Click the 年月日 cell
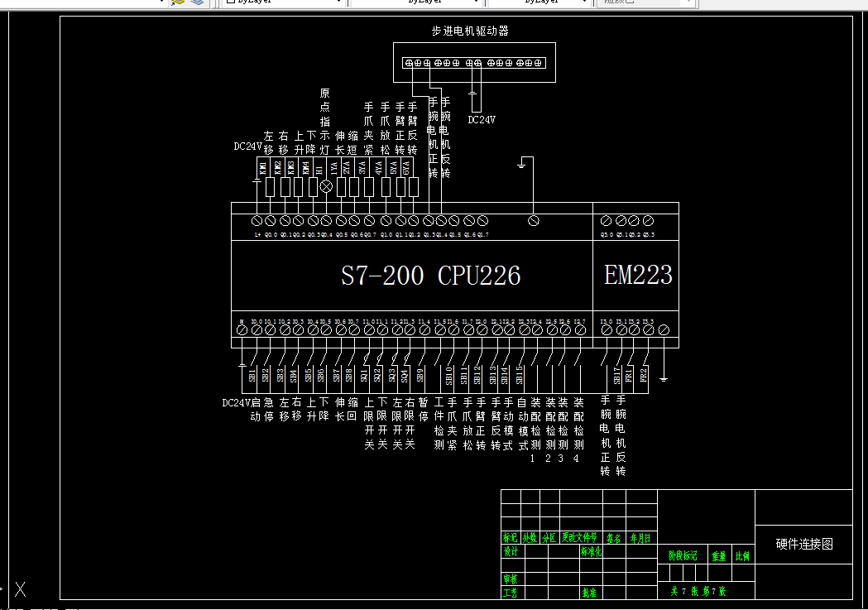 click(640, 538)
